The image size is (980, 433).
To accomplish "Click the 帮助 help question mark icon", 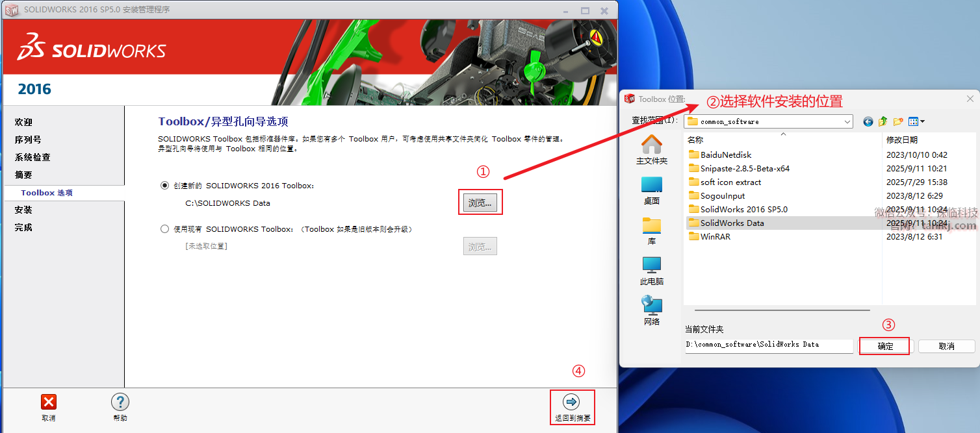I will [120, 402].
